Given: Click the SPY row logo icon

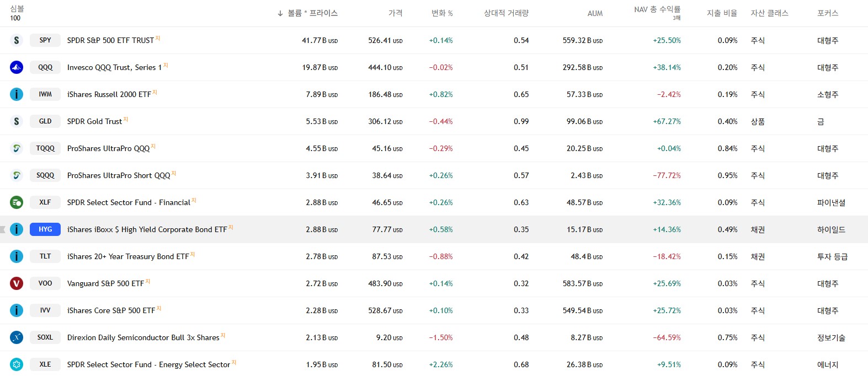Looking at the screenshot, I should click(x=17, y=40).
